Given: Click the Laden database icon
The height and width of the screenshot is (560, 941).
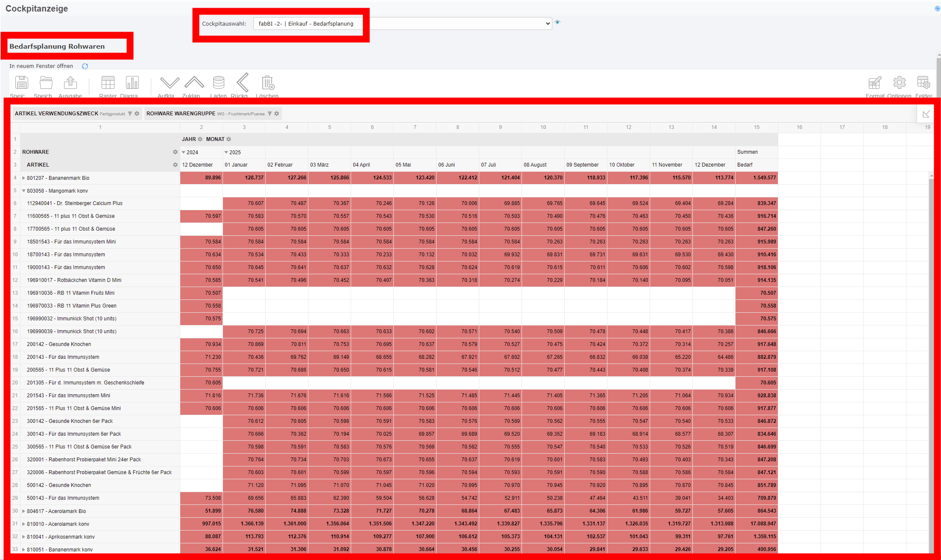Looking at the screenshot, I should pos(218,83).
